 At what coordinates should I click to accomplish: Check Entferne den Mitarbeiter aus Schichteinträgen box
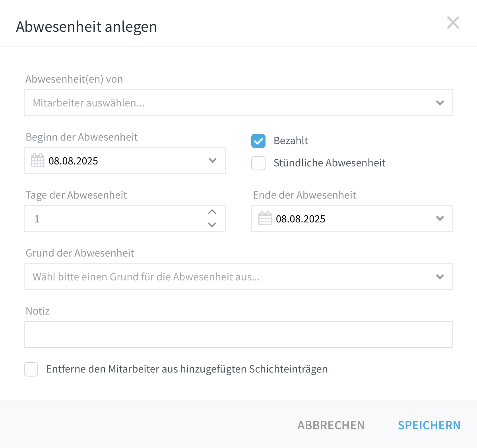tap(31, 369)
